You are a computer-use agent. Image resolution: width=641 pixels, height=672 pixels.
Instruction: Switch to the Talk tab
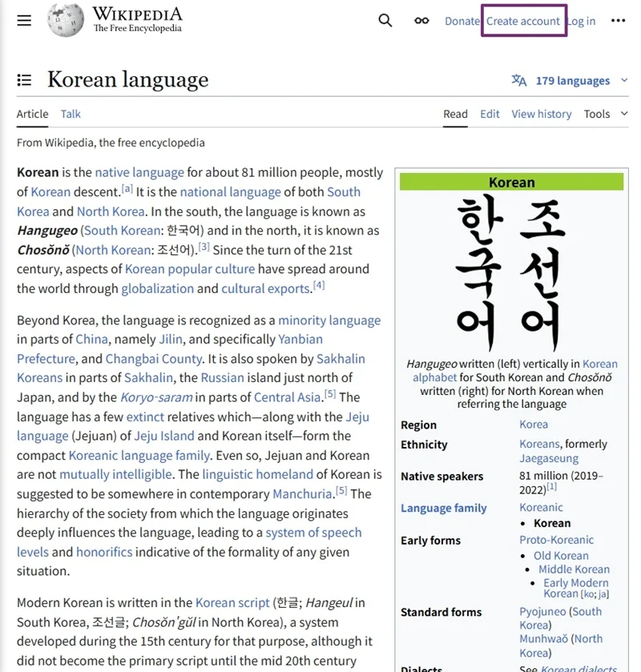click(71, 114)
